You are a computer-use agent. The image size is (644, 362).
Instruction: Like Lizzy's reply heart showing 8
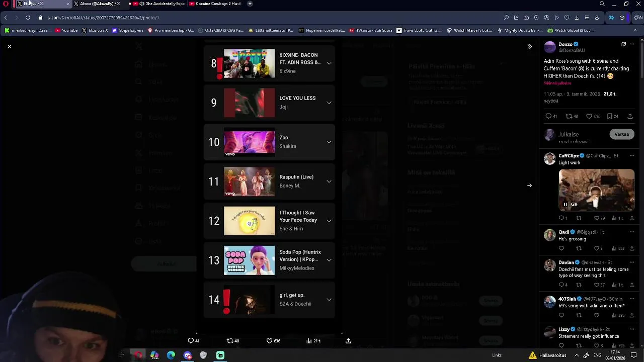(597, 345)
